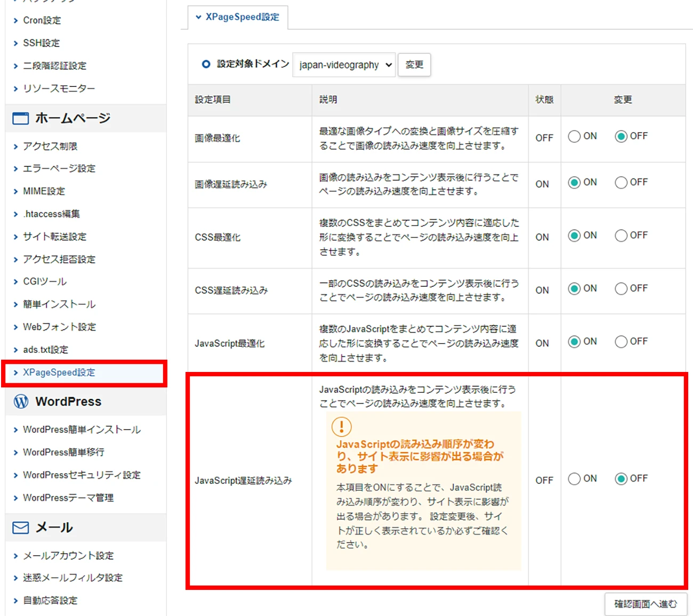Open .htaccess編集 link
Image resolution: width=693 pixels, height=616 pixels.
pyautogui.click(x=52, y=214)
